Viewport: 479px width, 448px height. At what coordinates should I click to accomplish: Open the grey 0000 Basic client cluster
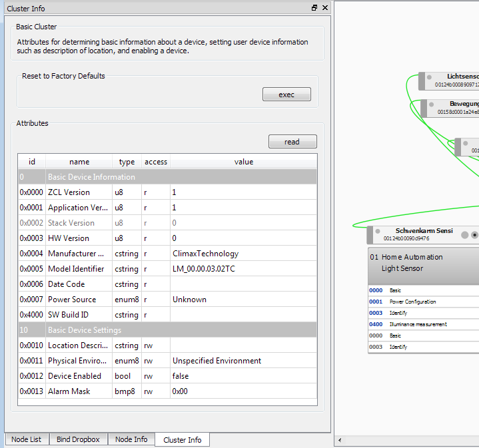(x=424, y=336)
